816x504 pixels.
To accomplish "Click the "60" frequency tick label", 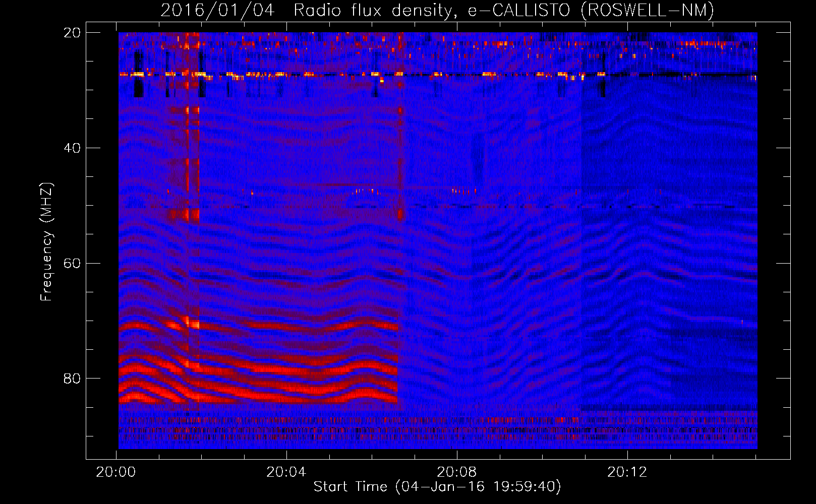I will pyautogui.click(x=72, y=263).
